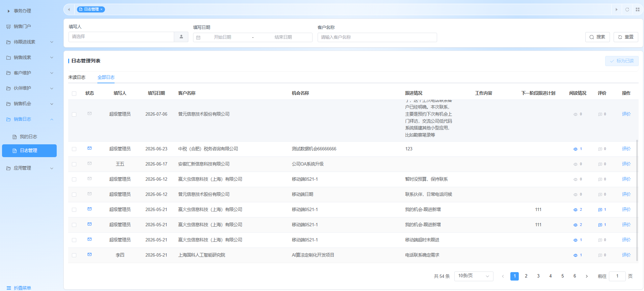
Task: Select the 全部日志 tab
Action: point(106,77)
